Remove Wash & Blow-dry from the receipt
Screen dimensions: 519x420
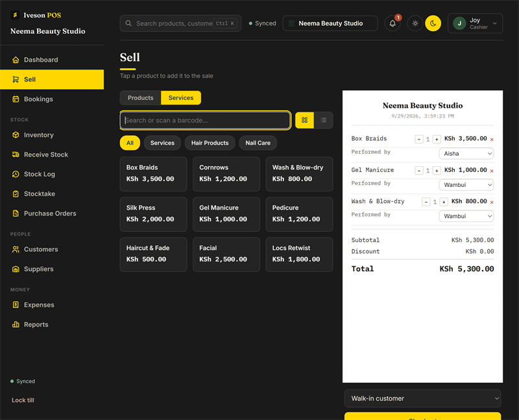(x=492, y=202)
